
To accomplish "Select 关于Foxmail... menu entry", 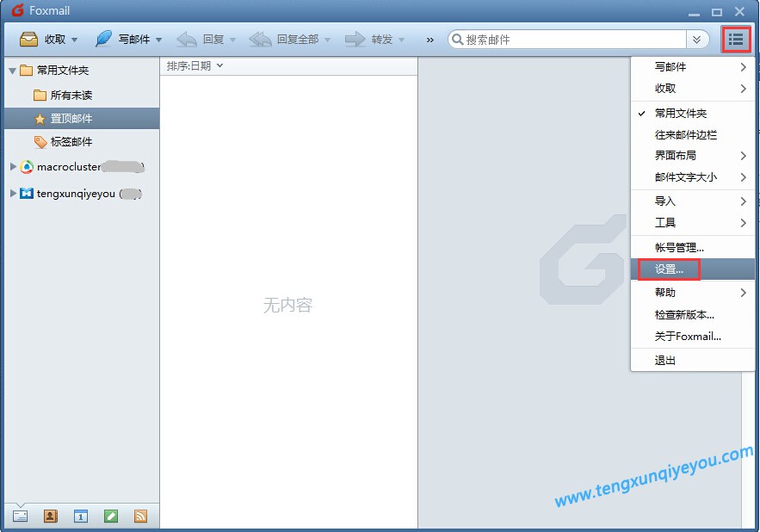I will 693,336.
